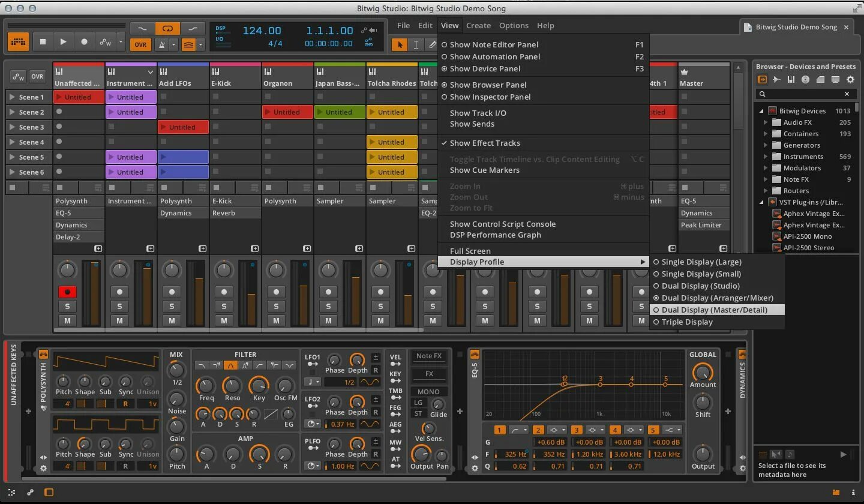Solo the Unaffected Keys track
Screen dimensions: 864x504
67,306
